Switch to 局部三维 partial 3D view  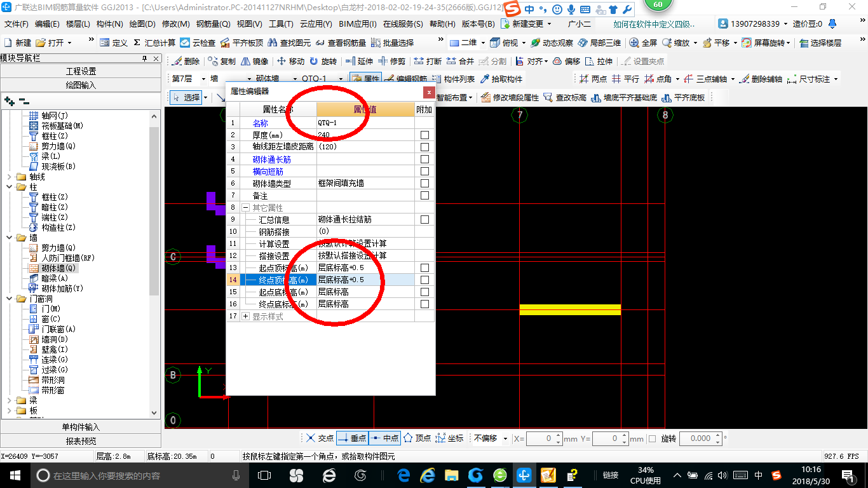599,43
